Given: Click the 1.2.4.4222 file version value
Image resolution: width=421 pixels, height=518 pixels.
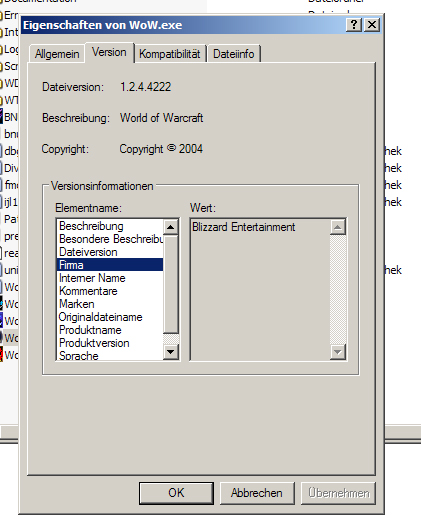Looking at the screenshot, I should tap(146, 87).
